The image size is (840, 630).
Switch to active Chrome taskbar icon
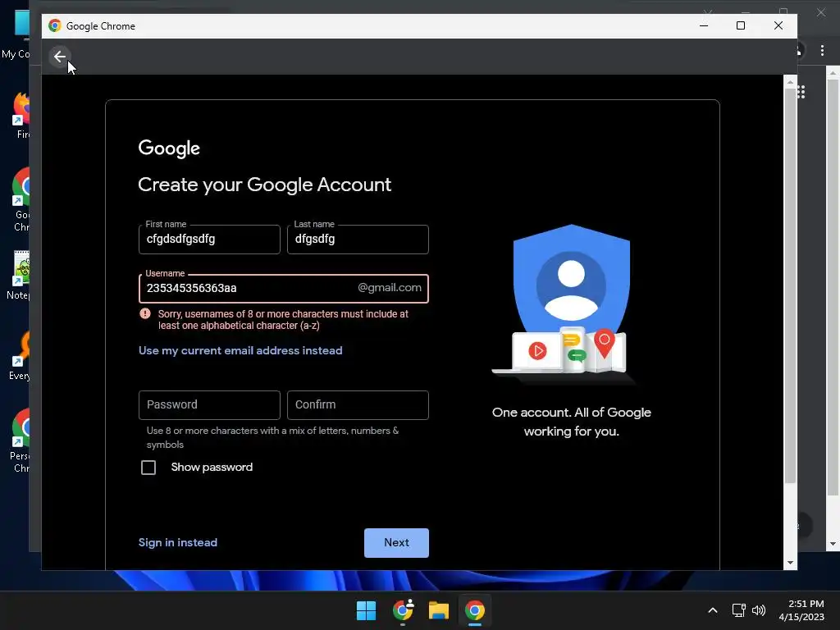pos(475,610)
